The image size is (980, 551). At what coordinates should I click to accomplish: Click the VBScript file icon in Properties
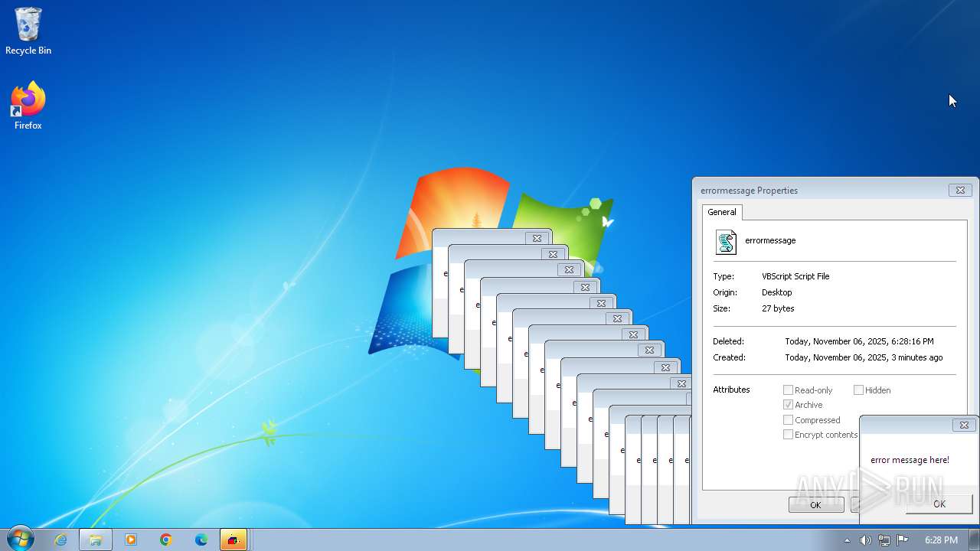(x=726, y=242)
